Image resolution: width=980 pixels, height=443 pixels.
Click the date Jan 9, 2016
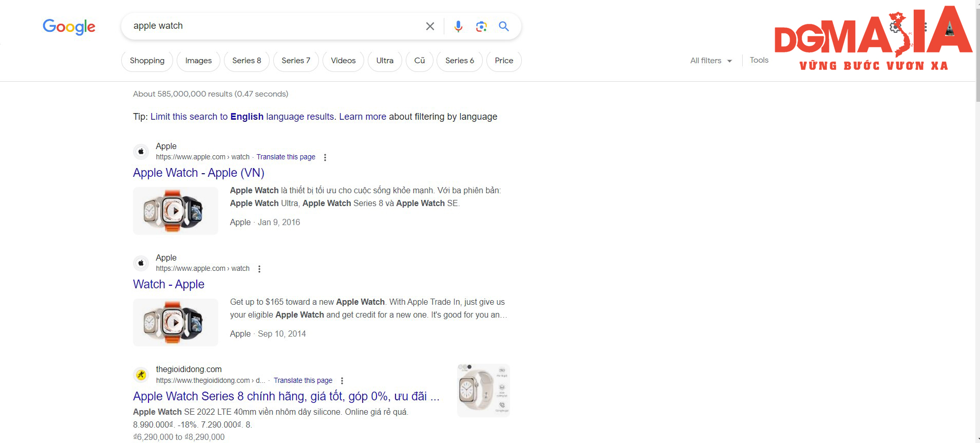pos(279,222)
